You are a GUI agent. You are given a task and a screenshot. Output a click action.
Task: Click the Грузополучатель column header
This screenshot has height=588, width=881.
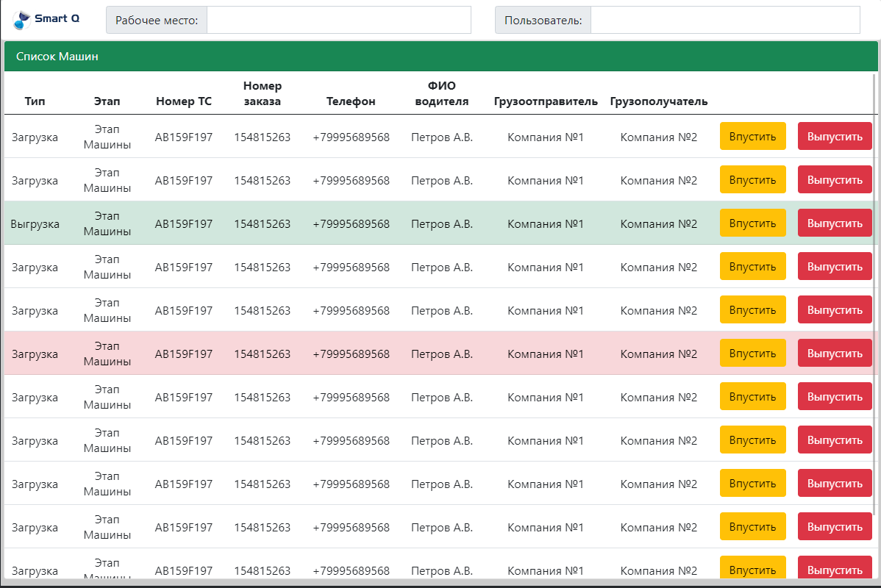pos(658,101)
